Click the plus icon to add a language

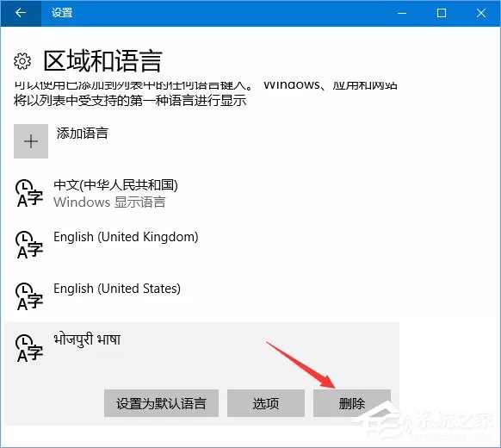(x=31, y=141)
